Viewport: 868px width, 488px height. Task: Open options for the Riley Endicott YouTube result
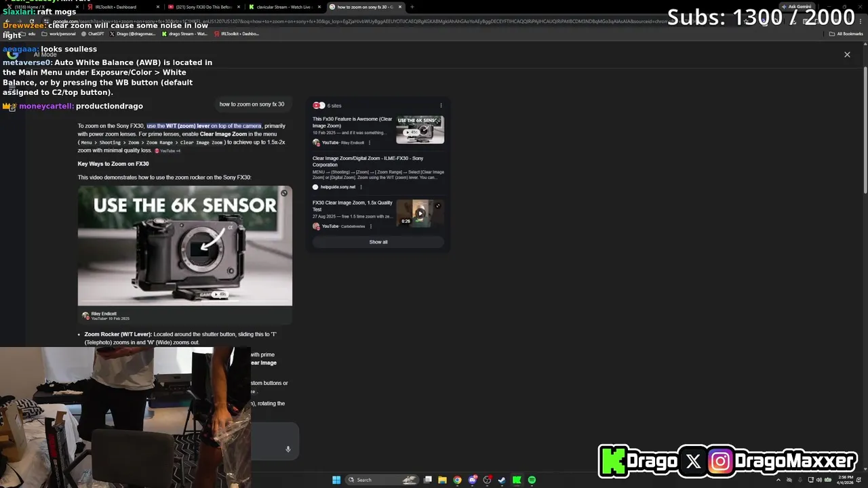[370, 143]
